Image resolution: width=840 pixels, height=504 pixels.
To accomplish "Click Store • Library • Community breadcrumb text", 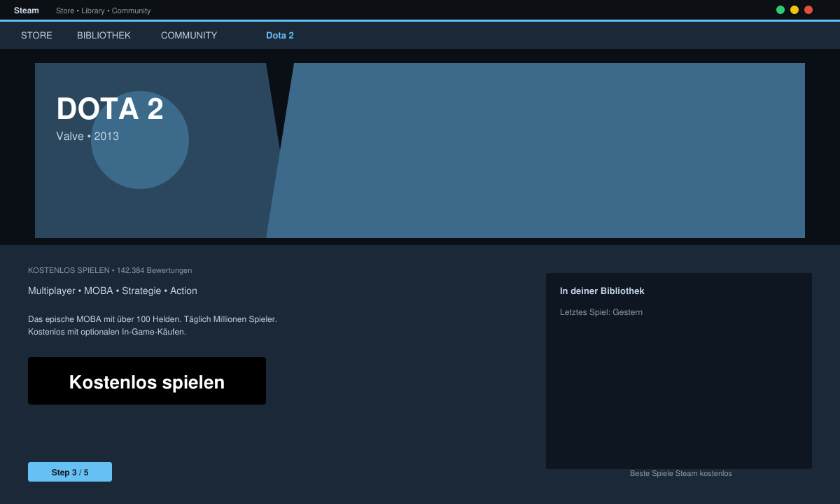I will coord(104,10).
